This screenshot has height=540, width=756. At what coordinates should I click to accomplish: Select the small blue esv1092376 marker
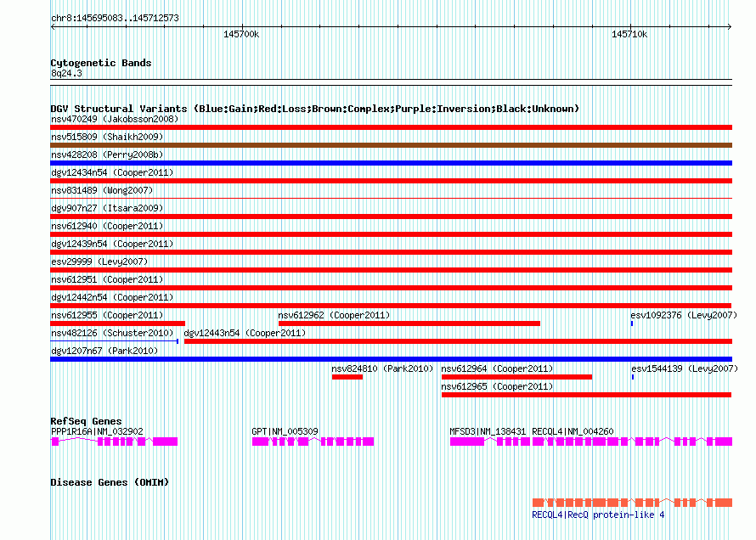[x=632, y=323]
